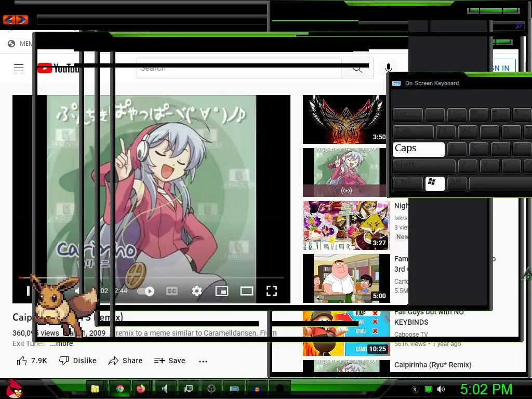Image resolution: width=532 pixels, height=399 pixels.
Task: Open the file explorer folder taskbar icon
Action: click(95, 389)
